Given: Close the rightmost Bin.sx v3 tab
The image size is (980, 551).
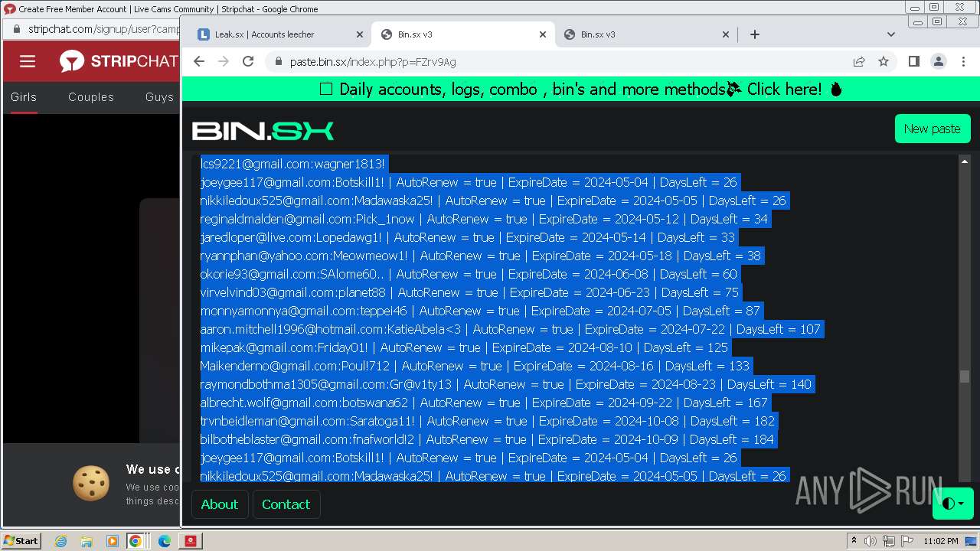Looking at the screenshot, I should click(726, 34).
